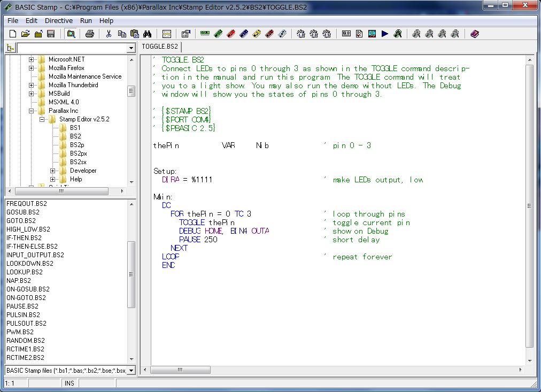
Task: Set PBASIC language version 2.0 icon
Action: pyautogui.click(x=314, y=34)
